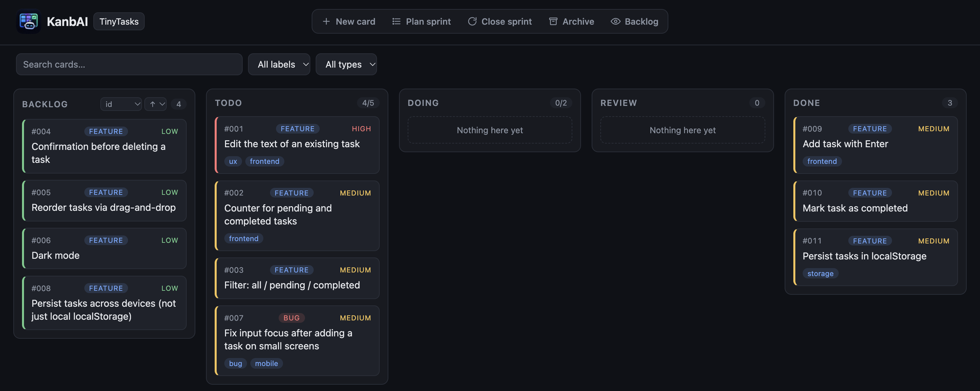Open the Dark mode card
980x391 pixels.
coord(105,248)
